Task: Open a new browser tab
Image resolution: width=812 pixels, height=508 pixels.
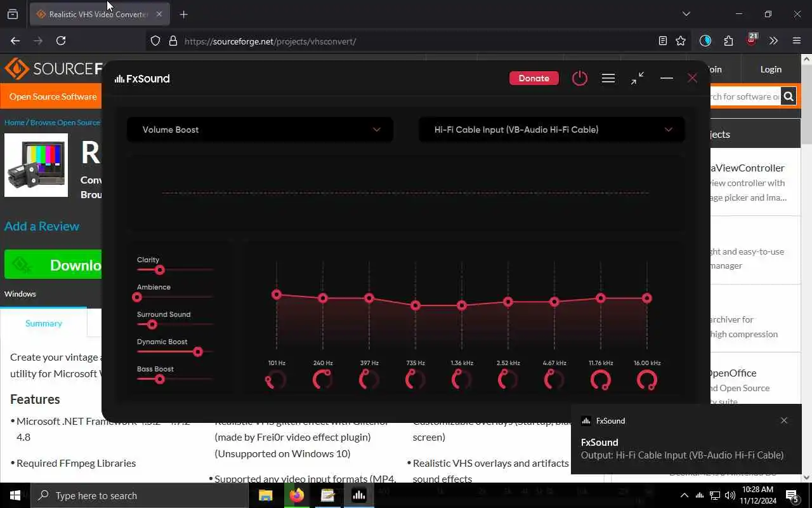Action: coord(184,14)
